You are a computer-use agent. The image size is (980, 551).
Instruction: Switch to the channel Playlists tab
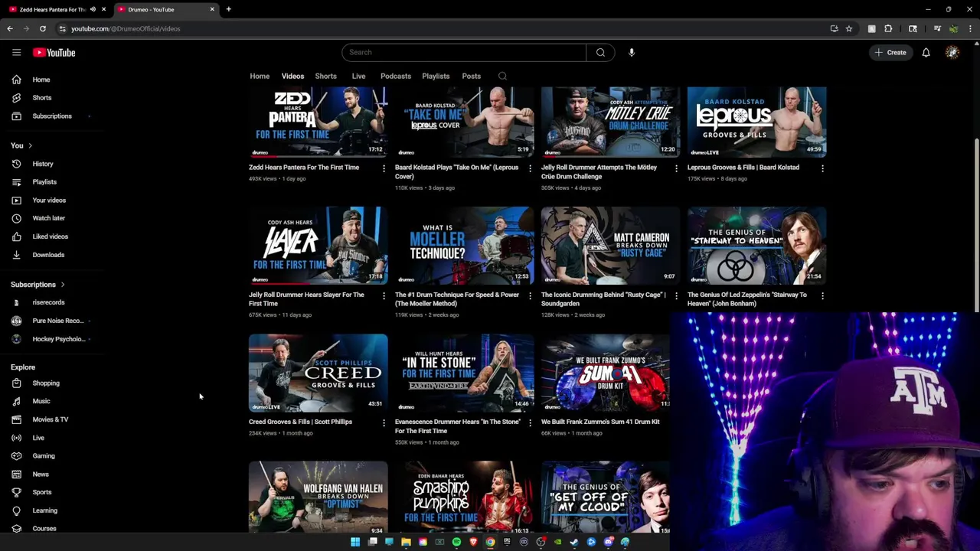(x=436, y=76)
